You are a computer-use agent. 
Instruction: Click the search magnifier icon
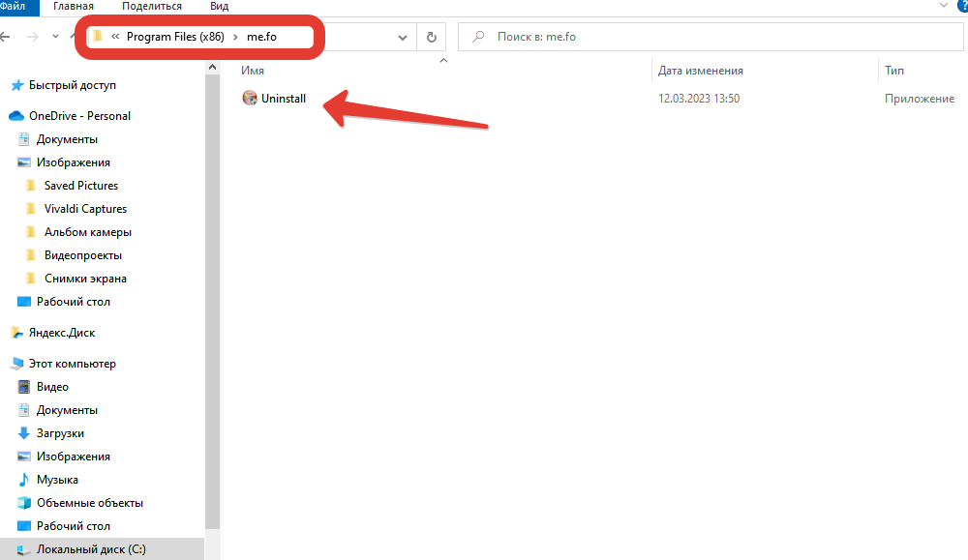tap(478, 37)
